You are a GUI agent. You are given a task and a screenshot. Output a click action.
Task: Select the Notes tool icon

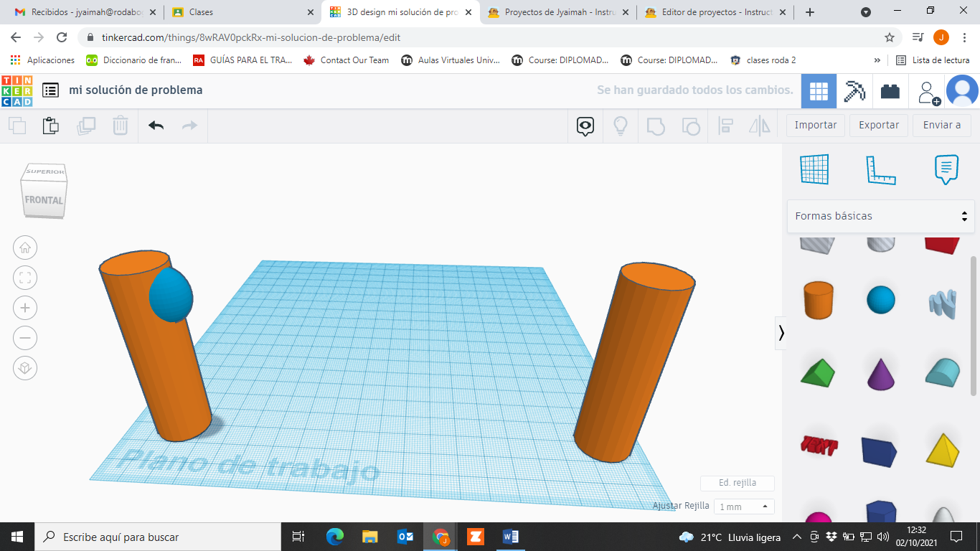pyautogui.click(x=947, y=169)
